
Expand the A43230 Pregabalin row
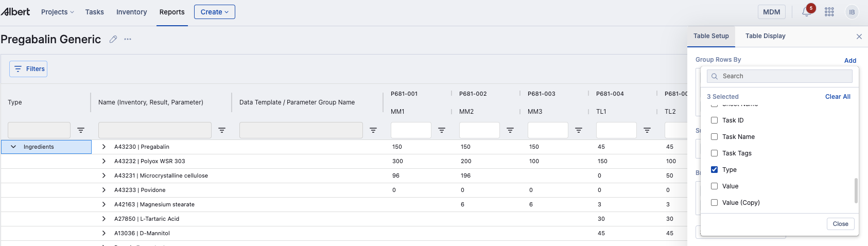click(104, 147)
